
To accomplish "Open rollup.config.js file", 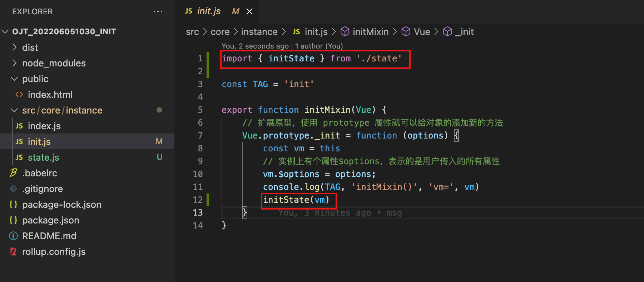I will tap(87, 251).
